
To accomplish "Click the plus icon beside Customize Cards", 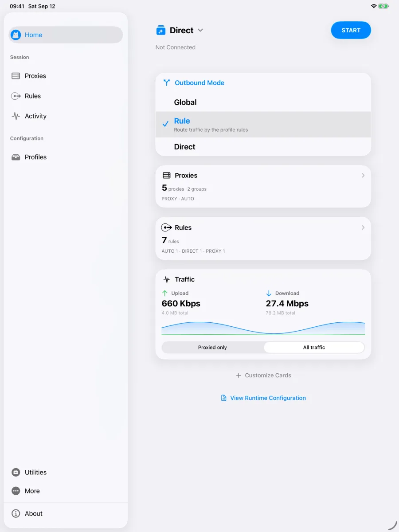I will pyautogui.click(x=239, y=375).
